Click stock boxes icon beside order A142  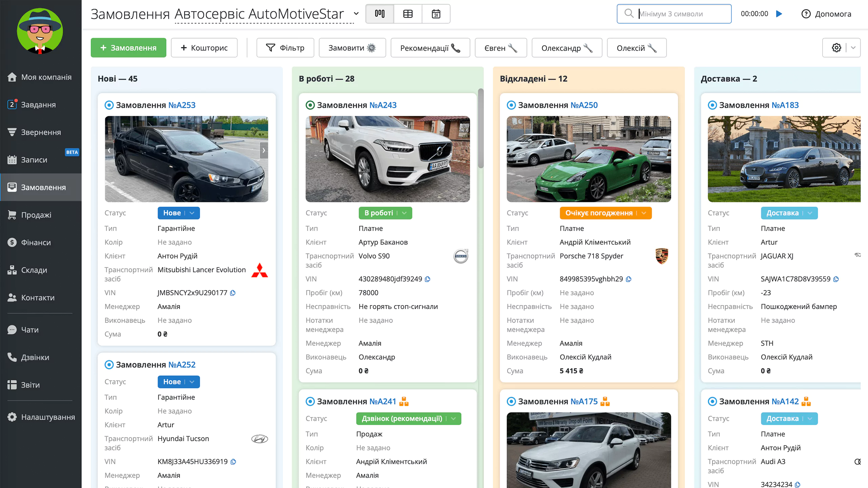click(x=806, y=402)
